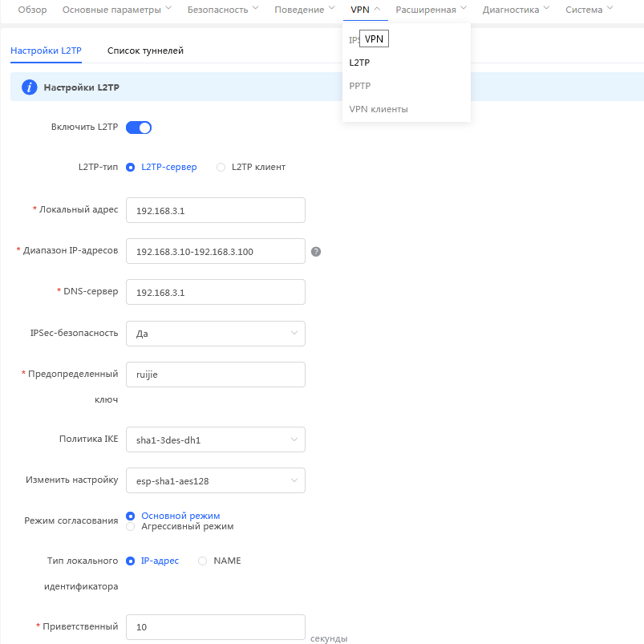
Task: Select the L2TP клиент radio button
Action: [x=221, y=167]
